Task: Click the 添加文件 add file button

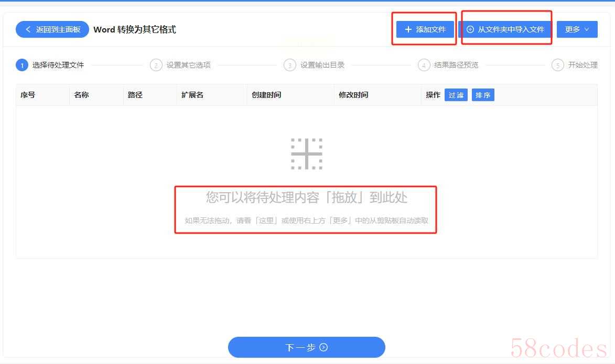Action: click(x=425, y=29)
